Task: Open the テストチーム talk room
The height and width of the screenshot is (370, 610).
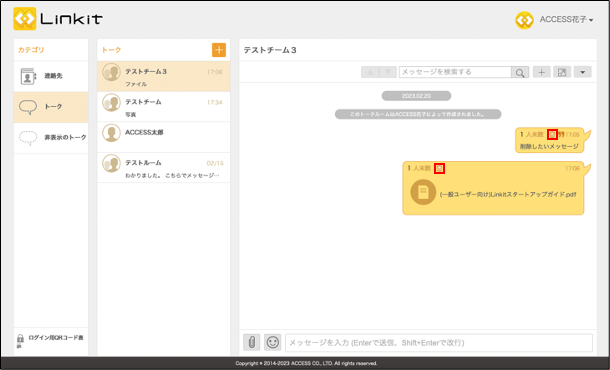Action: click(163, 107)
